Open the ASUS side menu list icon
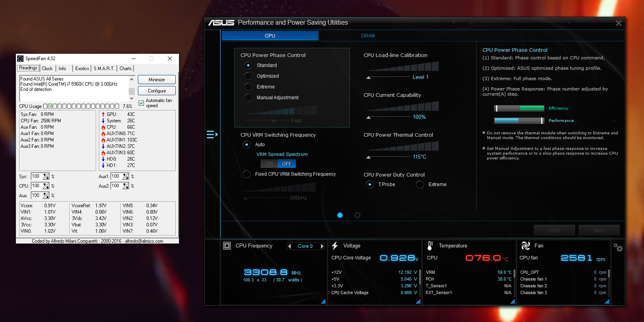 [x=212, y=135]
